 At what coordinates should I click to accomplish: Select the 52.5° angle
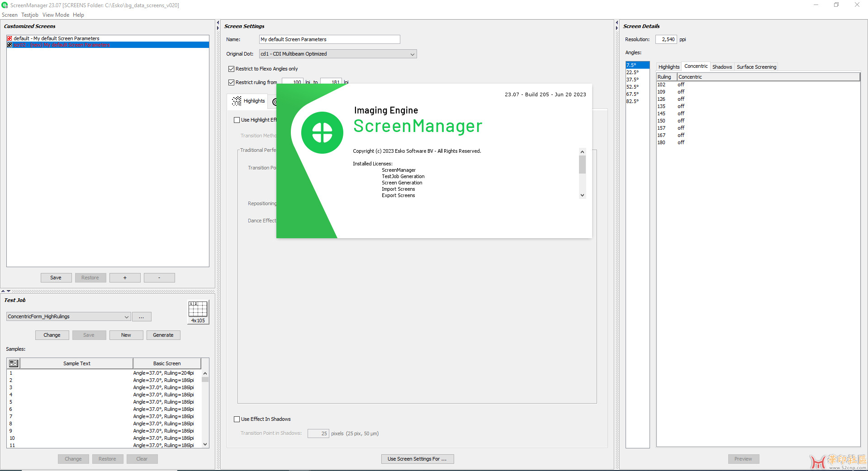(638, 87)
